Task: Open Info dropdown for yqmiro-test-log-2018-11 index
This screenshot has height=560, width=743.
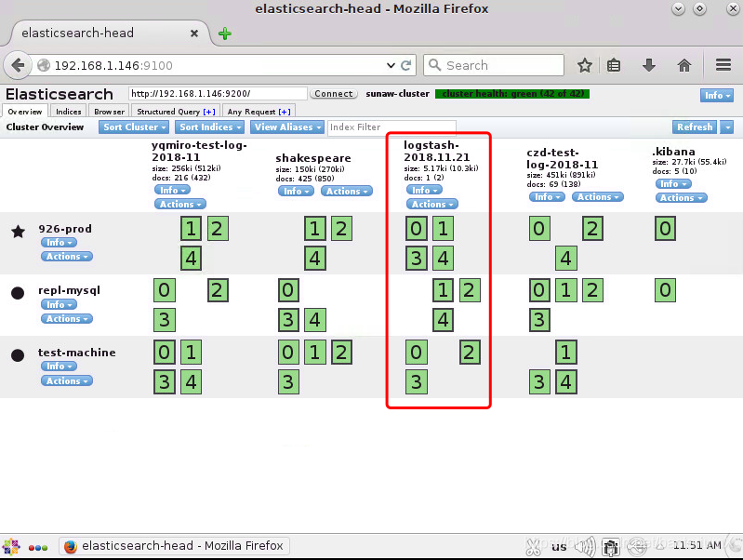Action: [x=172, y=190]
